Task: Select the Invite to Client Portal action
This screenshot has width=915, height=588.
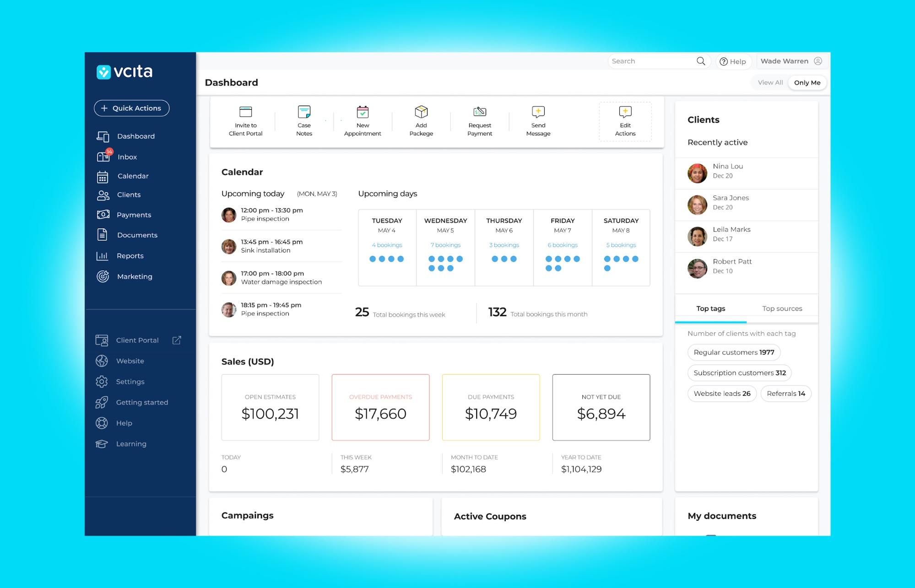Action: click(x=245, y=120)
